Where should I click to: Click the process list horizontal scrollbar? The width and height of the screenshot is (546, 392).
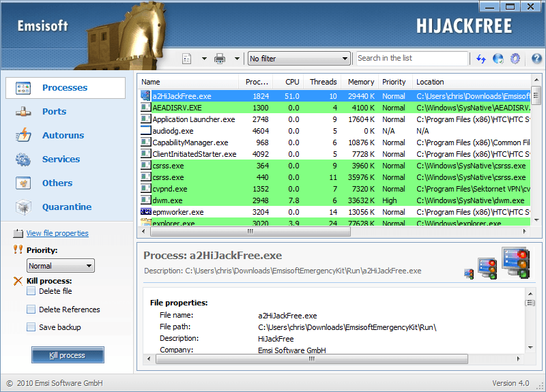[334, 231]
